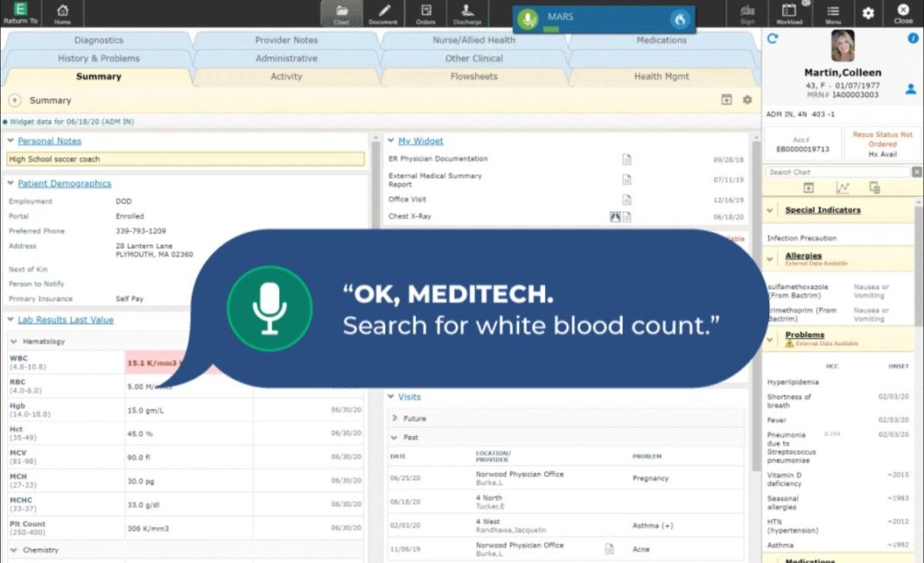Click the Patient Demographics heading link
This screenshot has height=563, width=924.
(65, 183)
